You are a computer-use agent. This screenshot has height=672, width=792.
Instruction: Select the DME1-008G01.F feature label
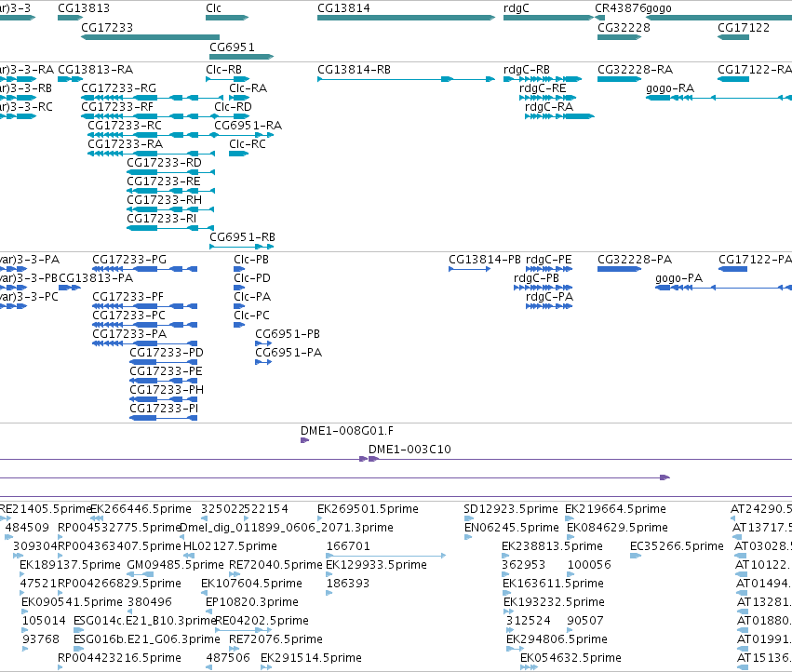click(347, 431)
